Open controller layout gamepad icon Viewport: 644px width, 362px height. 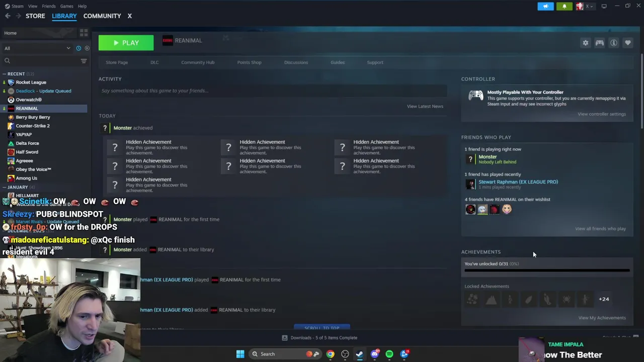coord(599,43)
